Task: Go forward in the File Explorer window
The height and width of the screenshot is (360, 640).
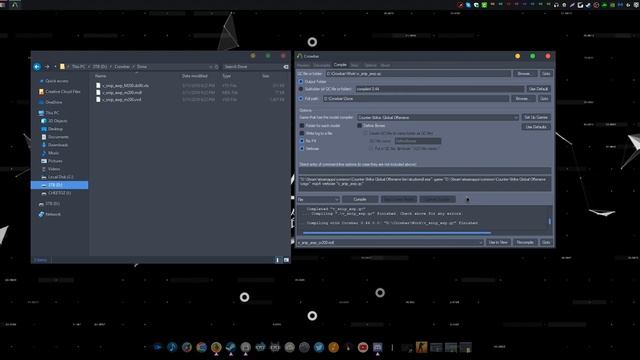Action: tap(47, 67)
